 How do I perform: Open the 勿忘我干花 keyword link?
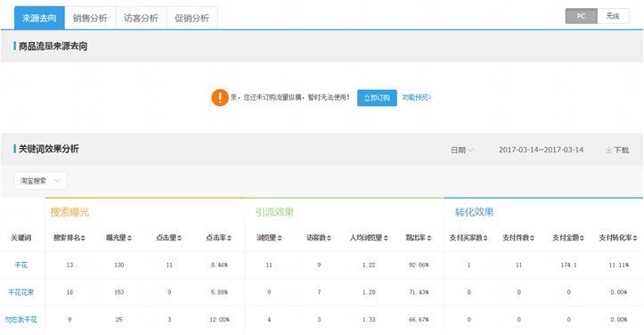(x=21, y=319)
